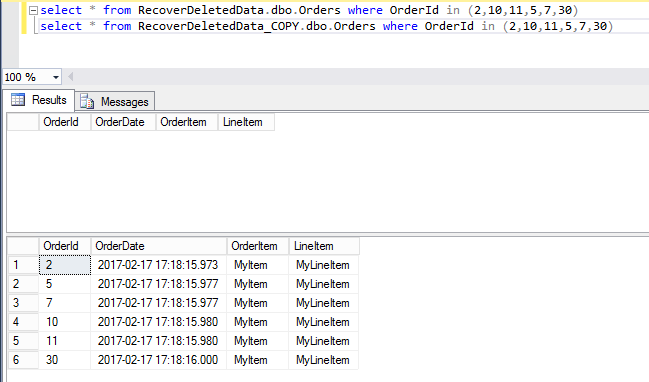Click RecoverDeletedData_COPY in second query line

(218, 26)
